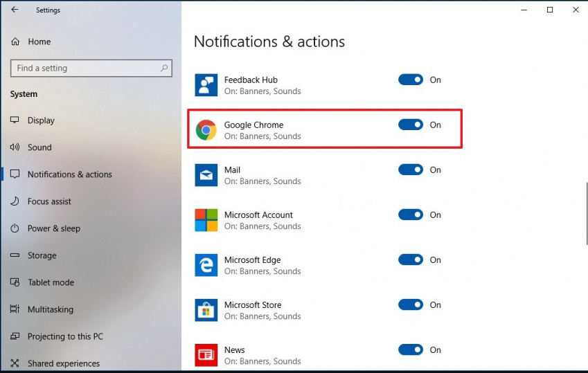Viewport: 588px width, 373px height.
Task: Click the Microsoft Account colored squares icon
Action: pyautogui.click(x=206, y=220)
